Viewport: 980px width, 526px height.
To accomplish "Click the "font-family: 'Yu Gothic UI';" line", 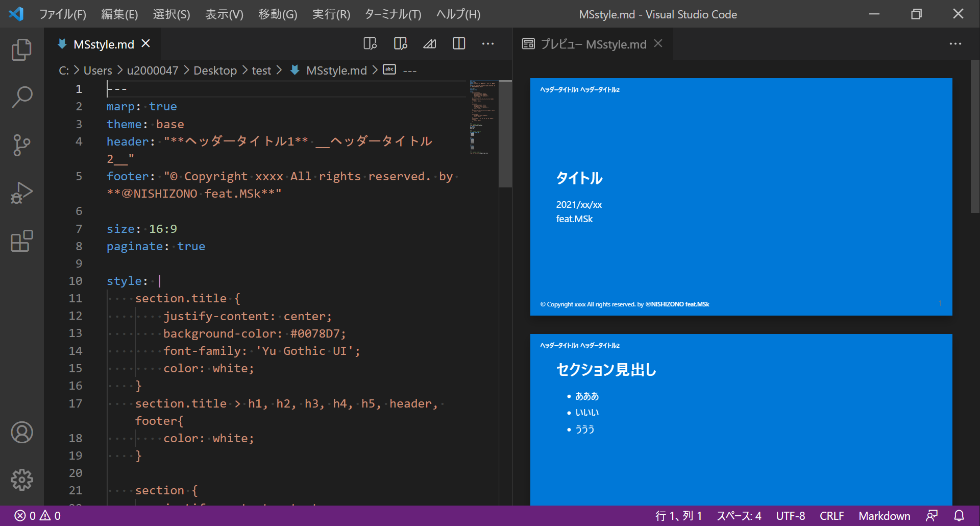I will coord(262,351).
